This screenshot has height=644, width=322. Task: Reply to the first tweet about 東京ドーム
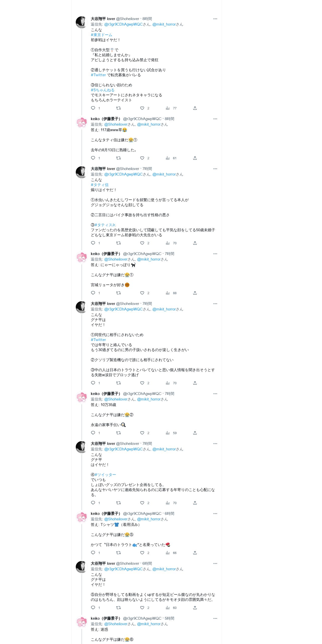click(x=93, y=108)
